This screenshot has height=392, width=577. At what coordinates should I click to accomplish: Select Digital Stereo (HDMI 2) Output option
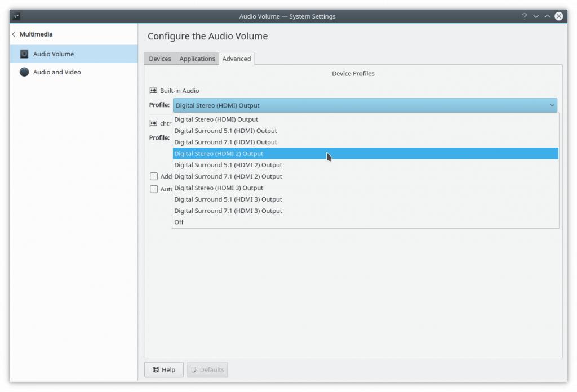point(219,154)
